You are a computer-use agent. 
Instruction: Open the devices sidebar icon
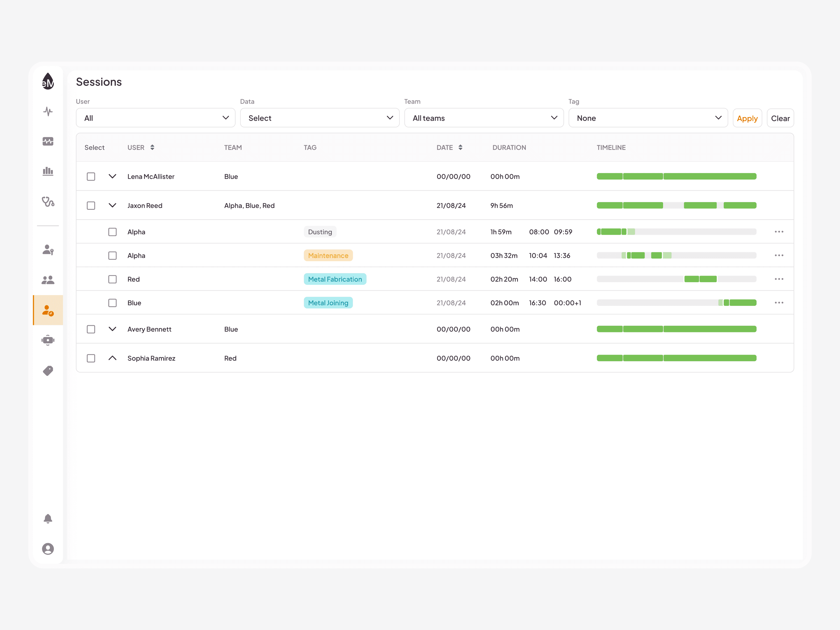[48, 340]
